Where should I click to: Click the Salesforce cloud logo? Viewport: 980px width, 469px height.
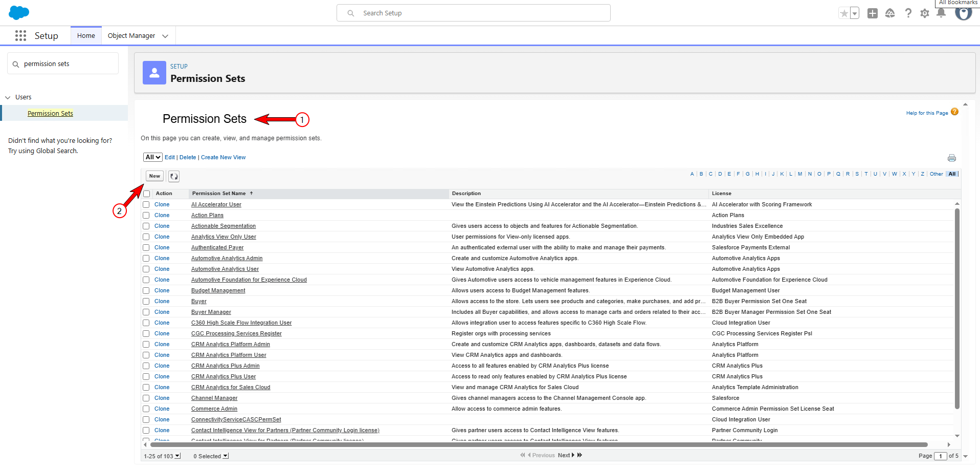[19, 13]
